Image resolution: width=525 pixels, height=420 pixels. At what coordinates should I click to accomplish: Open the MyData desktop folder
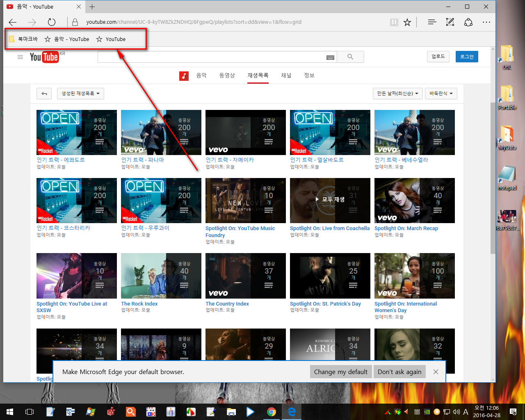(507, 137)
